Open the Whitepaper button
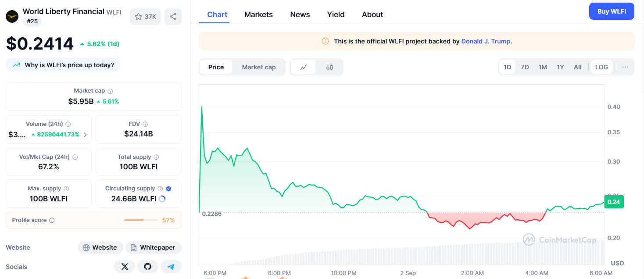 pyautogui.click(x=154, y=247)
